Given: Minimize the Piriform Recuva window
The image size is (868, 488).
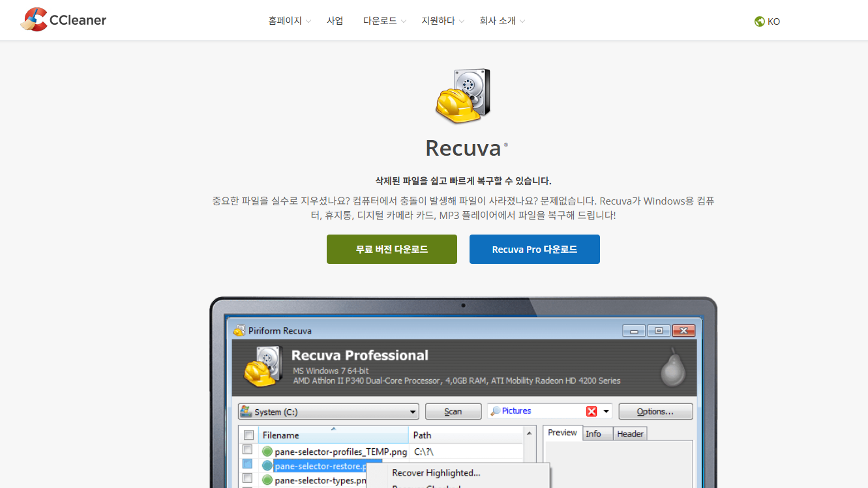Looking at the screenshot, I should (634, 330).
